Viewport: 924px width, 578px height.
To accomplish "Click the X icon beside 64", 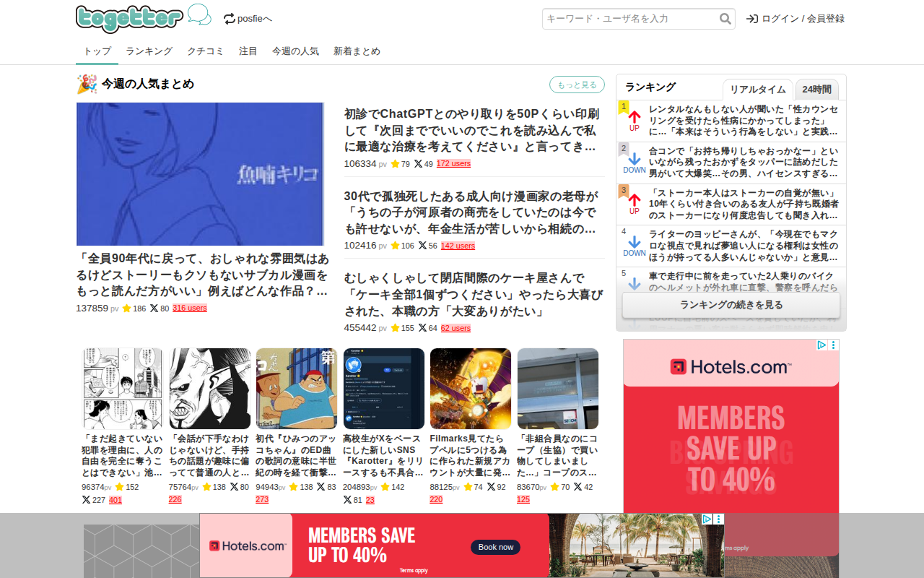I will click(422, 328).
